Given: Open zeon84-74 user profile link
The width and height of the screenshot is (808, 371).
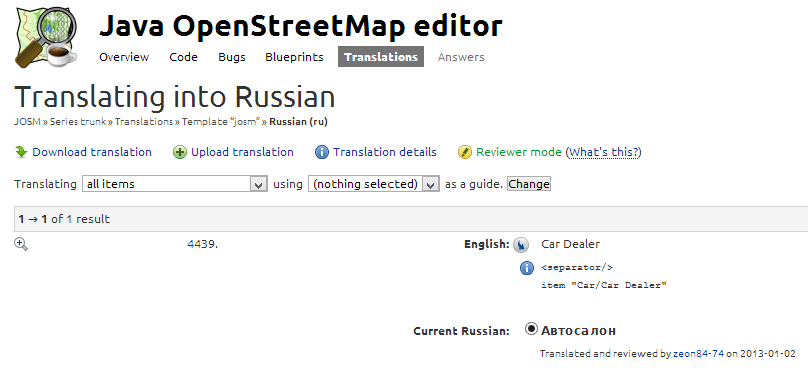Looking at the screenshot, I should click(x=698, y=353).
